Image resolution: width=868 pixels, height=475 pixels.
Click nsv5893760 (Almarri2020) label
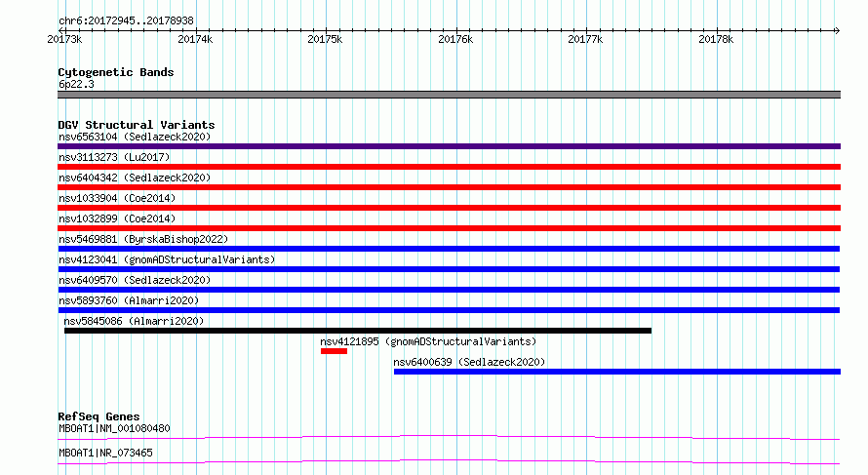(129, 300)
